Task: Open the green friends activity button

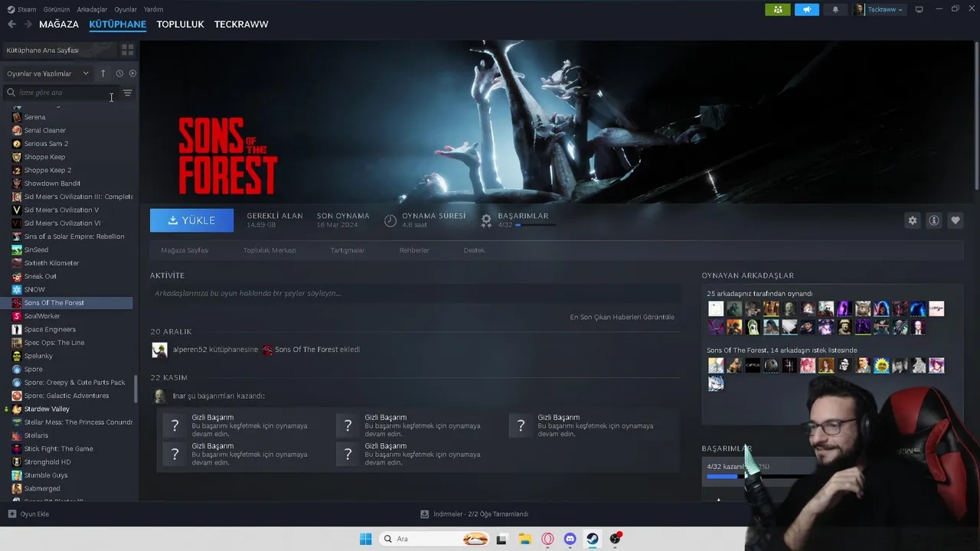Action: (x=778, y=9)
